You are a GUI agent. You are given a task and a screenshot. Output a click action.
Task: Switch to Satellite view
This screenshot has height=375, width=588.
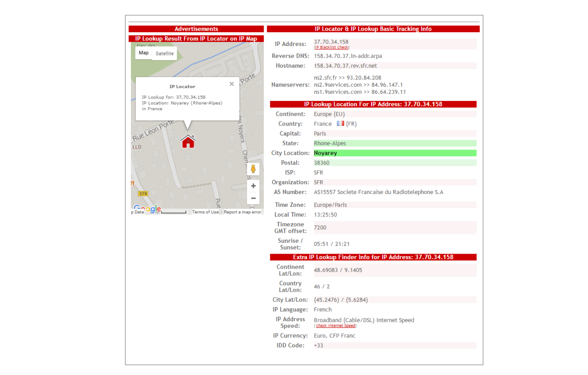click(x=165, y=53)
